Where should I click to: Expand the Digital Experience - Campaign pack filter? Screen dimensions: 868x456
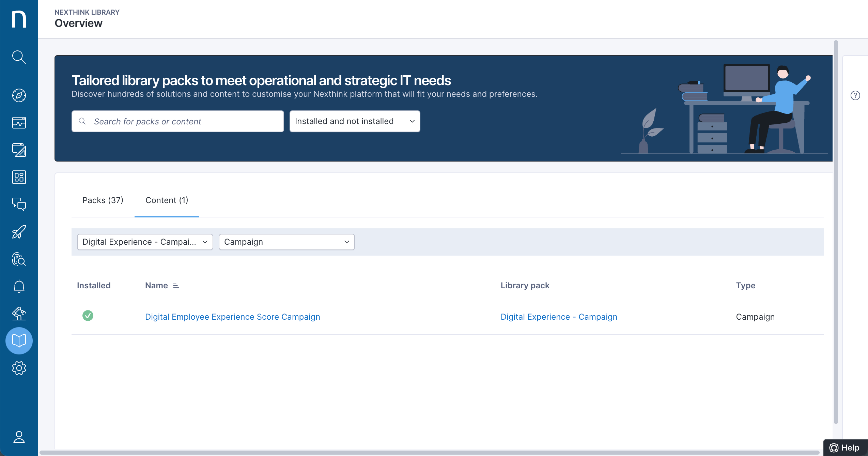coord(145,242)
